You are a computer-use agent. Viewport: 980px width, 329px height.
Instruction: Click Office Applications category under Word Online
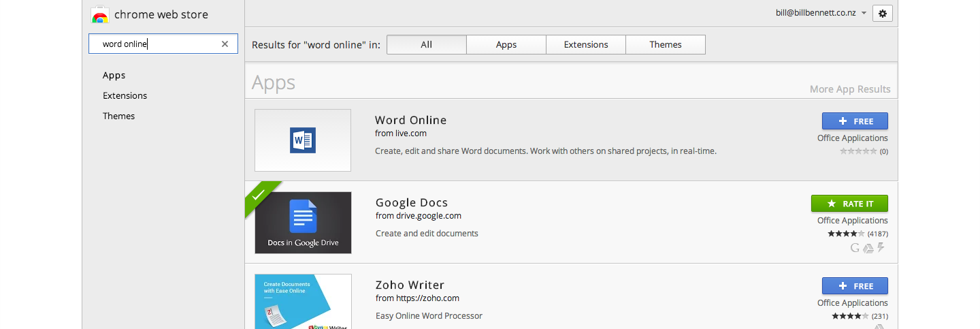(853, 138)
